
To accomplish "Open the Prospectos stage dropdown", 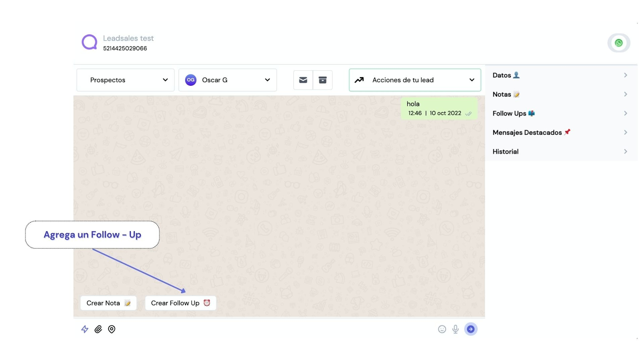I will [126, 80].
